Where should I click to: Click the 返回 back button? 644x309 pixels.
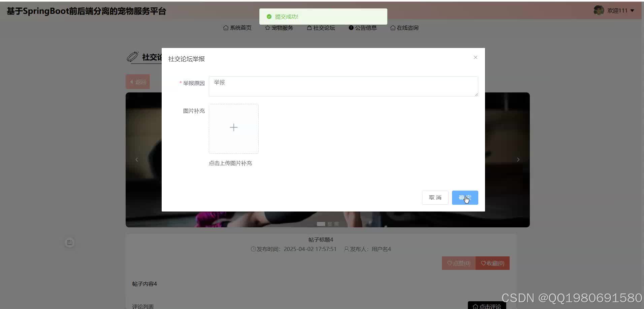(137, 81)
